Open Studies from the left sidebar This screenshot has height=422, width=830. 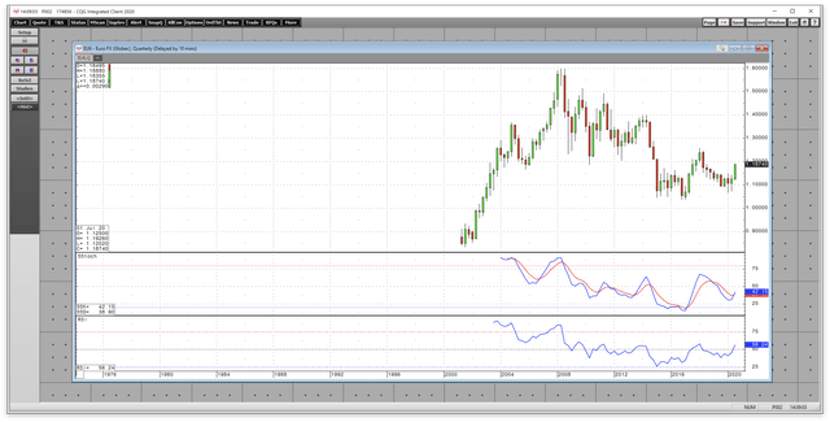(x=24, y=88)
